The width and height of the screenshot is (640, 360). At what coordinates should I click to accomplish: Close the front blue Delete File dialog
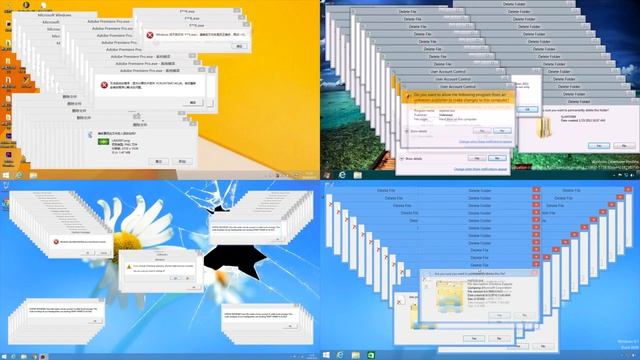coord(534,273)
